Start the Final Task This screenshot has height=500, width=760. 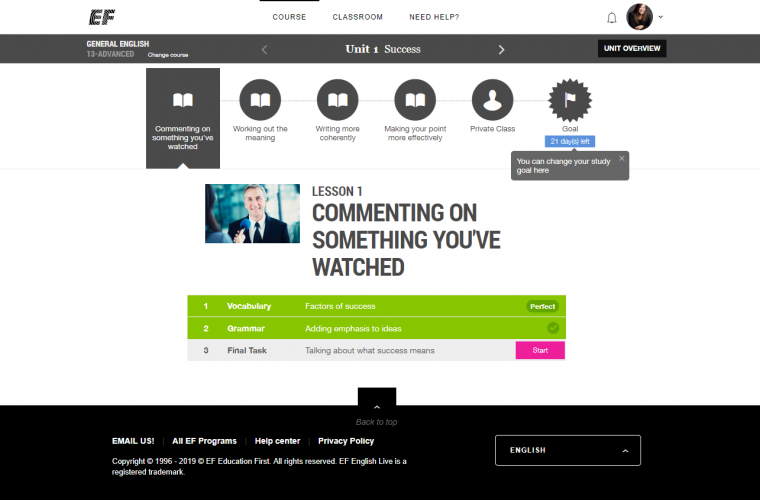point(540,350)
